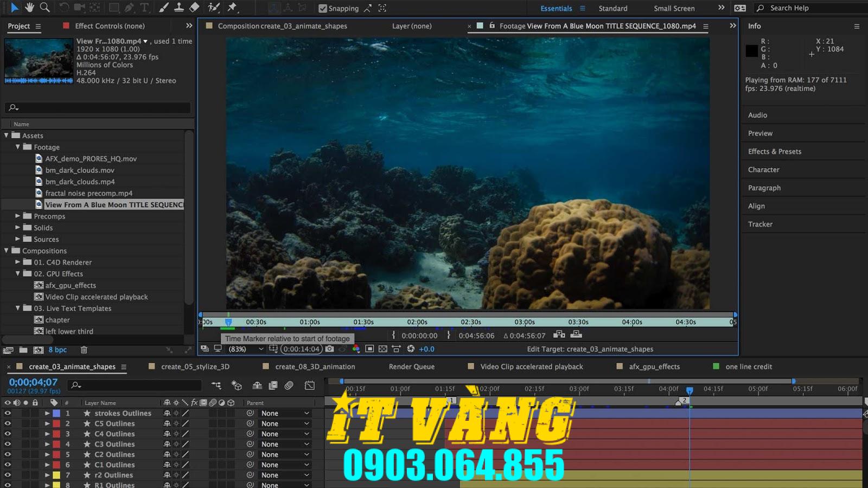868x488 pixels.
Task: Enable the Snapping checkbox
Action: pyautogui.click(x=324, y=8)
